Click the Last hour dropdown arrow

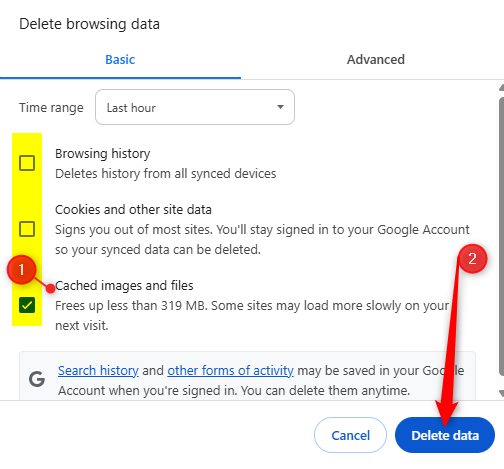coord(280,107)
